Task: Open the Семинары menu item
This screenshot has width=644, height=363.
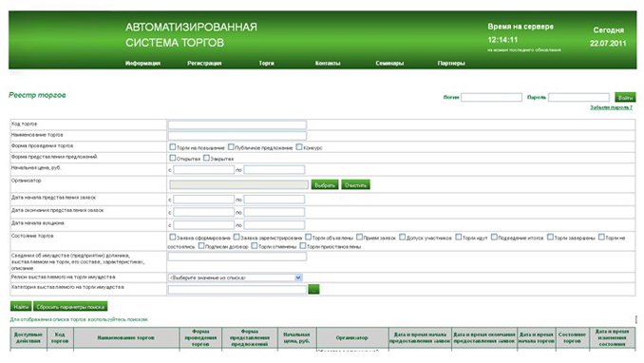Action: click(389, 64)
